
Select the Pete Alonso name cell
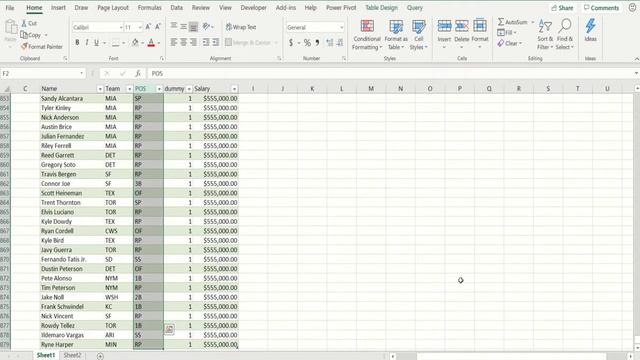point(72,278)
